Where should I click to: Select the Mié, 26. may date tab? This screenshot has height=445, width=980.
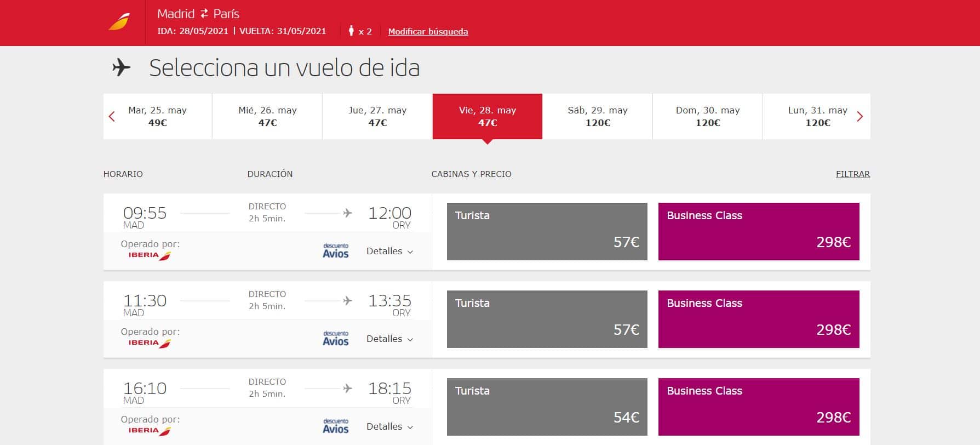click(x=267, y=116)
